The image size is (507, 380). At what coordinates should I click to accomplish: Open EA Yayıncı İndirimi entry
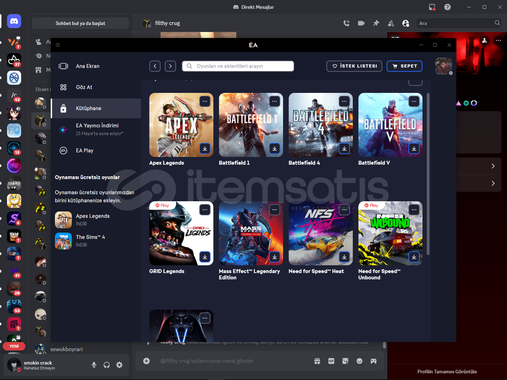pos(96,129)
